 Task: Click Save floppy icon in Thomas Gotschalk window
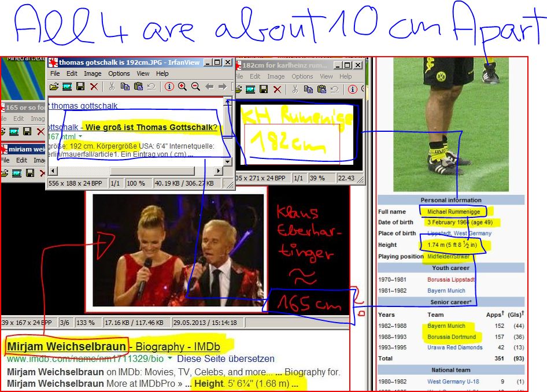pyautogui.click(x=80, y=87)
